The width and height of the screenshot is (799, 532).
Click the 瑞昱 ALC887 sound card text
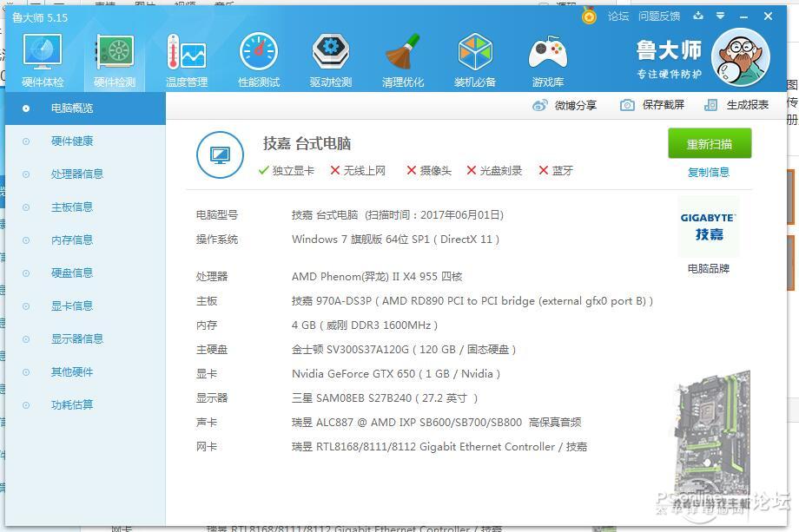pyautogui.click(x=436, y=422)
